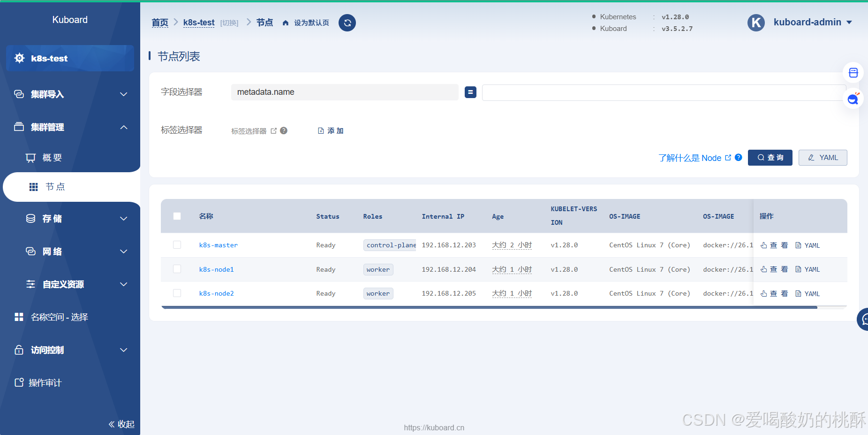Click the 集群管理 folder icon
This screenshot has height=435, width=868.
coord(19,127)
